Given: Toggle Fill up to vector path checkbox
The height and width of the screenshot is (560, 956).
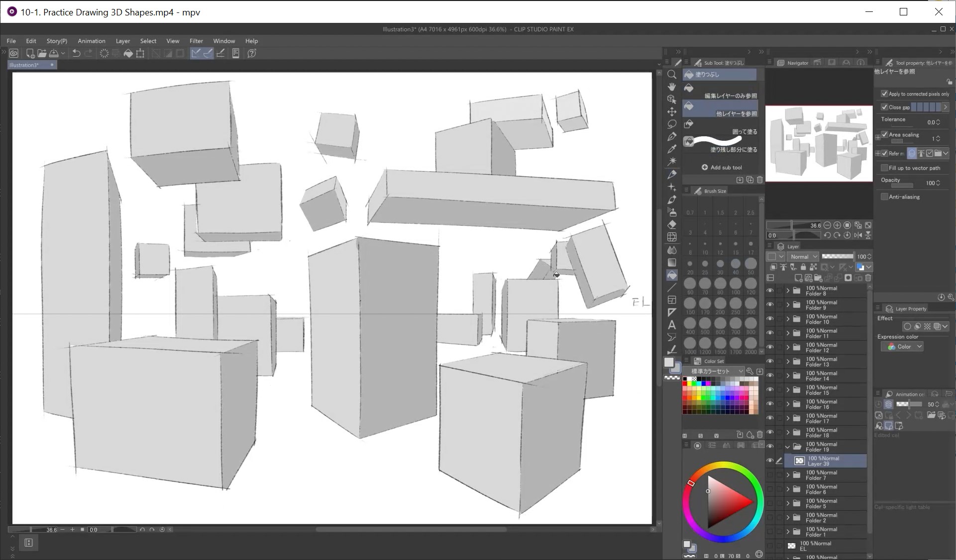Looking at the screenshot, I should coord(884,168).
